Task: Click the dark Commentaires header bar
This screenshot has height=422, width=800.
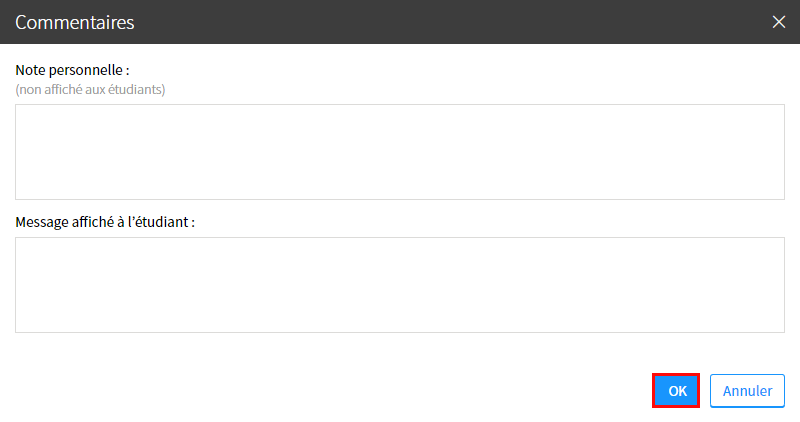Action: 400,22
